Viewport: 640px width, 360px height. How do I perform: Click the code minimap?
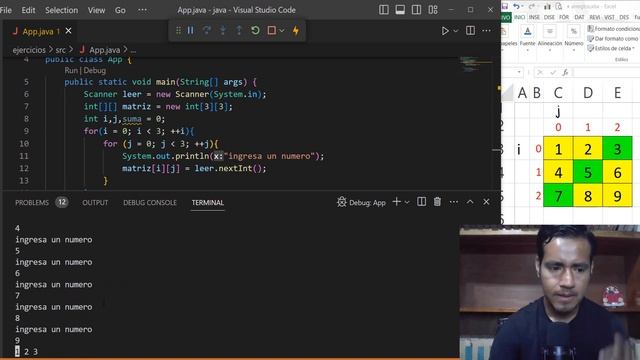coord(475,64)
